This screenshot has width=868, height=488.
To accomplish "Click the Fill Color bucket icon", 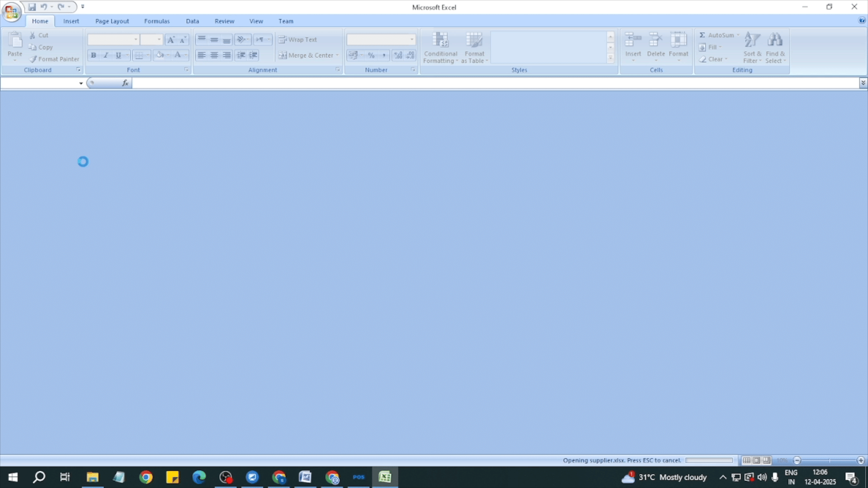I will [x=160, y=55].
